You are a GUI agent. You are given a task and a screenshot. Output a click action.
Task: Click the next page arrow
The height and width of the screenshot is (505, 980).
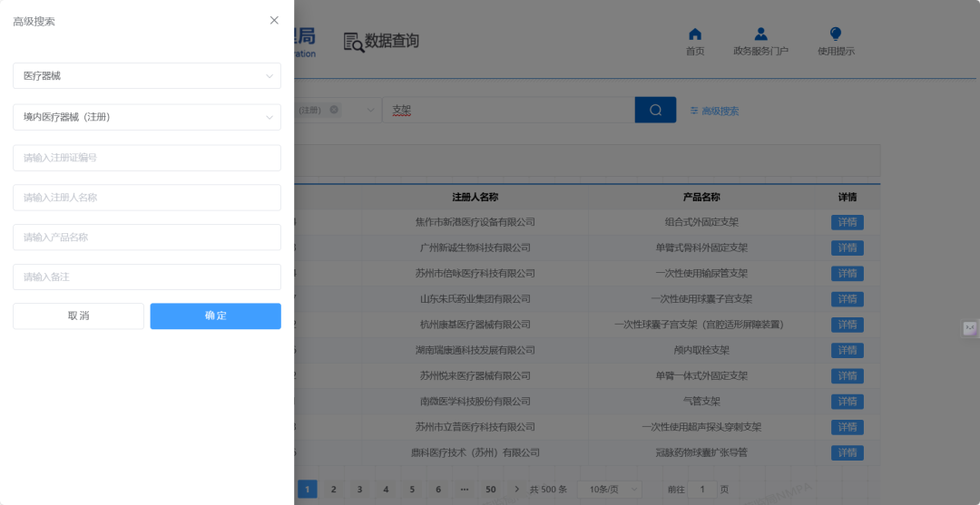(x=517, y=490)
